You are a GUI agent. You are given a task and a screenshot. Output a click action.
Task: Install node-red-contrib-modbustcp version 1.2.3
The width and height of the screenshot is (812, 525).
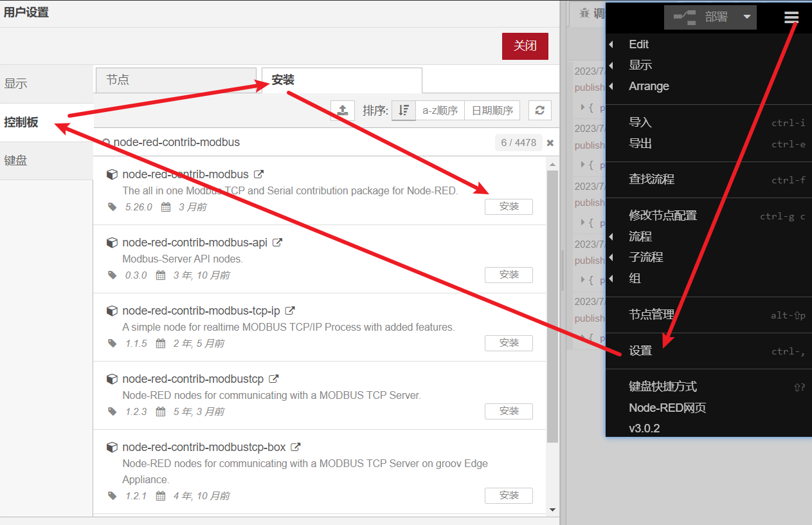click(509, 411)
